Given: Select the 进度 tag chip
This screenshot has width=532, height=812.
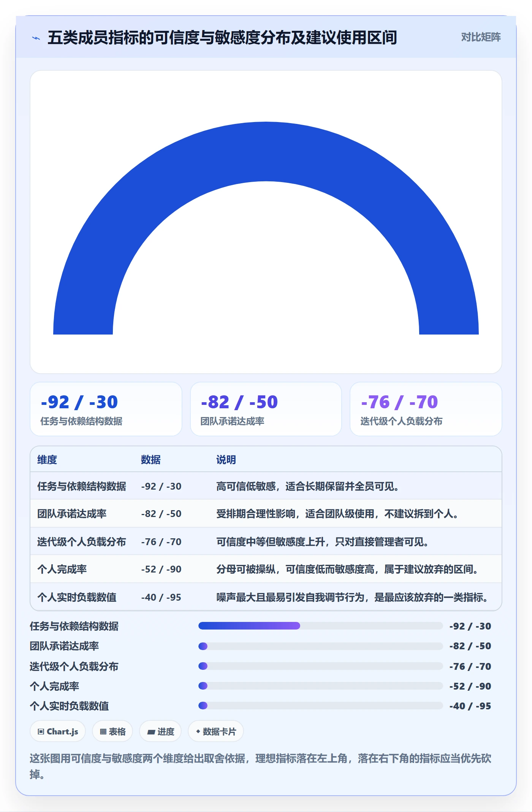Looking at the screenshot, I should tap(160, 731).
